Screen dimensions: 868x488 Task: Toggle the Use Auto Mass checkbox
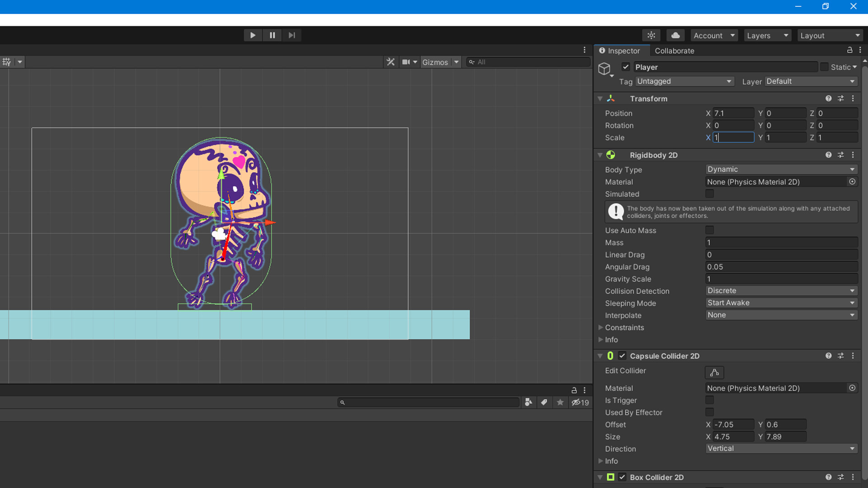point(710,230)
